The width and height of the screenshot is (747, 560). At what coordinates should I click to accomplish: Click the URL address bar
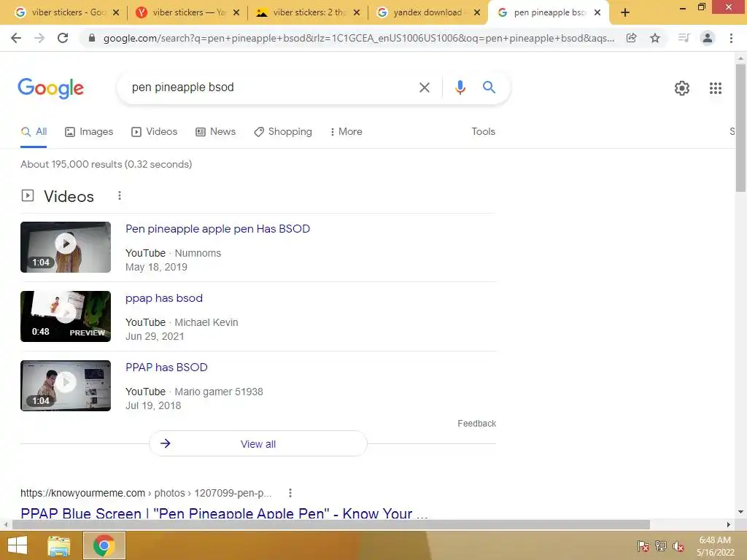pos(358,38)
